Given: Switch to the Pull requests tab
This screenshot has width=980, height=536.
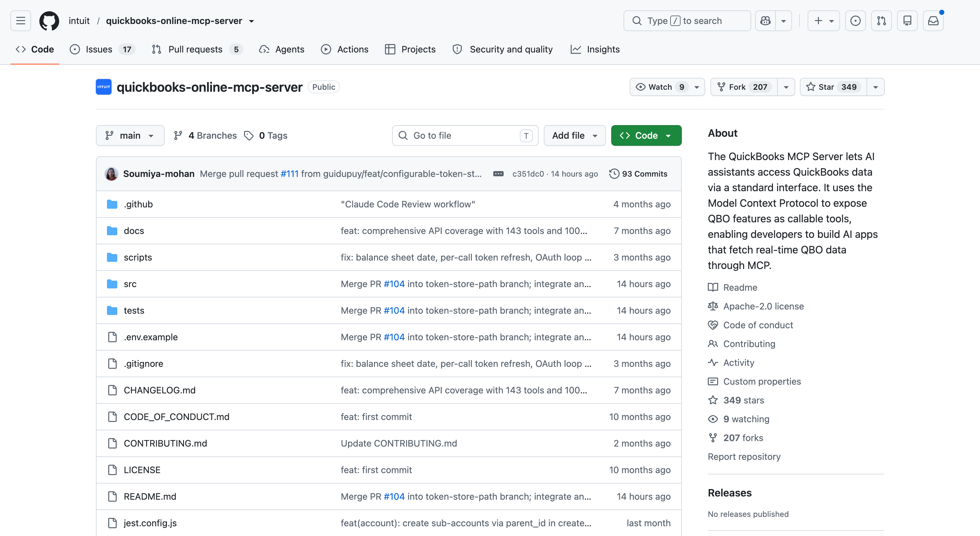Looking at the screenshot, I should (197, 50).
